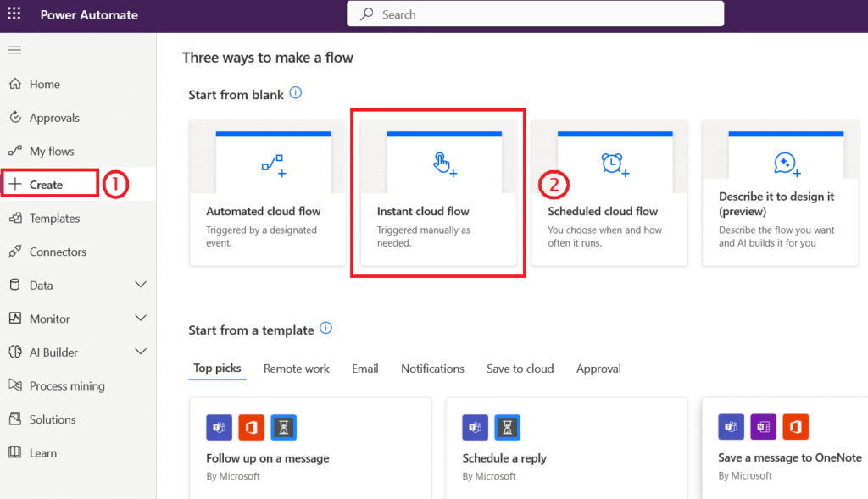Switch to the Remote work tab
The height and width of the screenshot is (499, 868).
pos(296,369)
